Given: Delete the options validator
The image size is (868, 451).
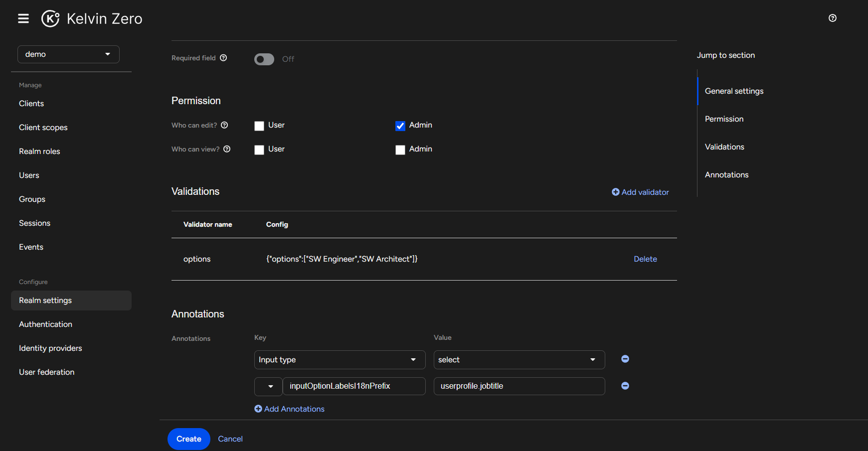Looking at the screenshot, I should pos(645,259).
